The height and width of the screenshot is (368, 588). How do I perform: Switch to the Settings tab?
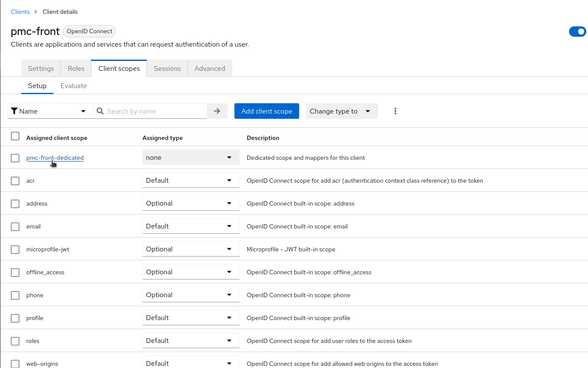[41, 68]
